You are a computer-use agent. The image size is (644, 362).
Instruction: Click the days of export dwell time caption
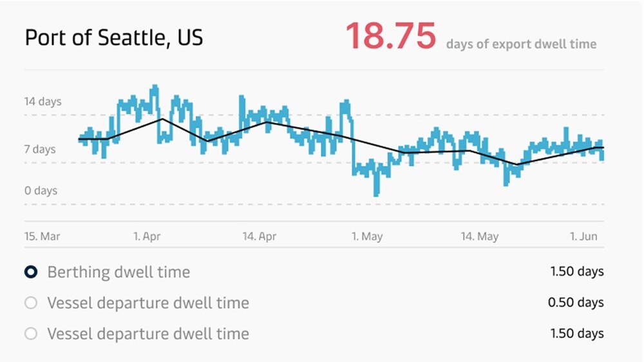pyautogui.click(x=521, y=44)
